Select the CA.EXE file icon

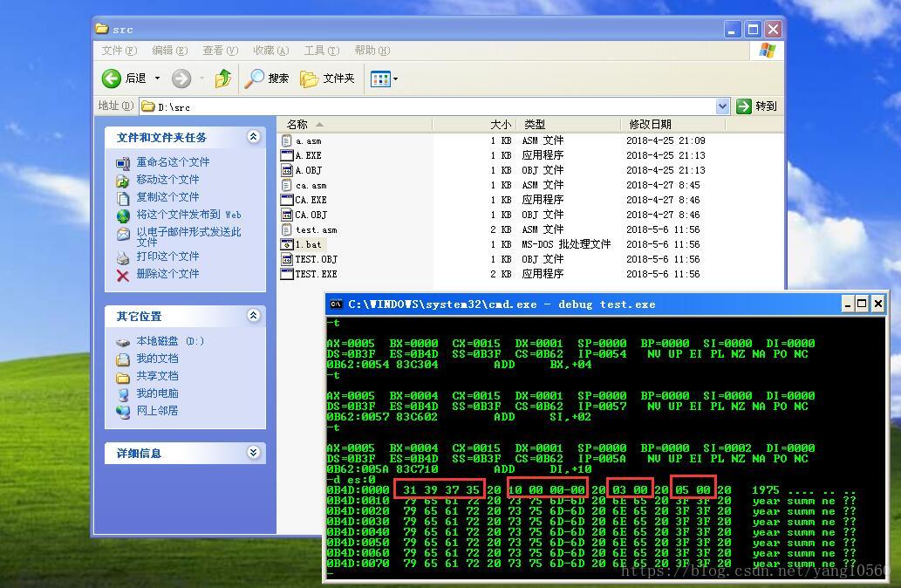coord(287,200)
